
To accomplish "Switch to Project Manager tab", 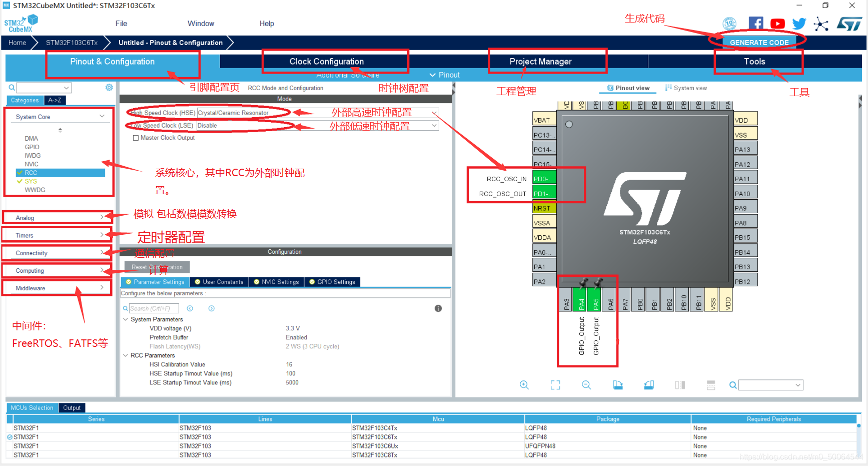I will 540,62.
